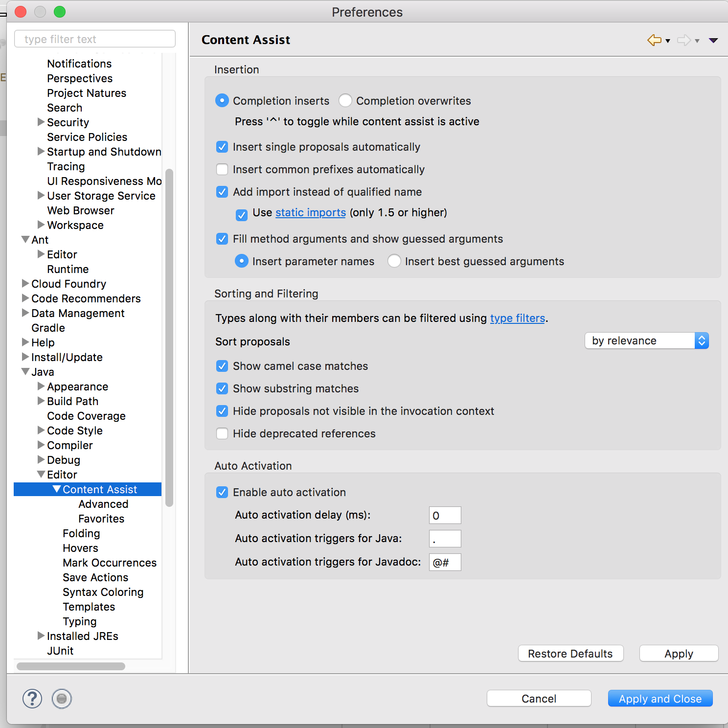This screenshot has width=728, height=728.
Task: Select Completion overwrites radio button
Action: [x=345, y=100]
